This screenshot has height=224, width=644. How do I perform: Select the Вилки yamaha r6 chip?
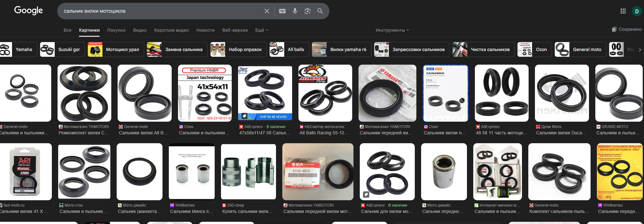click(341, 49)
